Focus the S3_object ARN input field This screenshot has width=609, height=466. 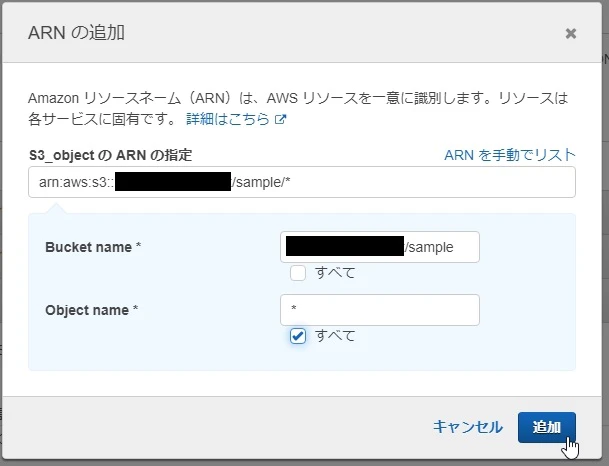[x=302, y=182]
